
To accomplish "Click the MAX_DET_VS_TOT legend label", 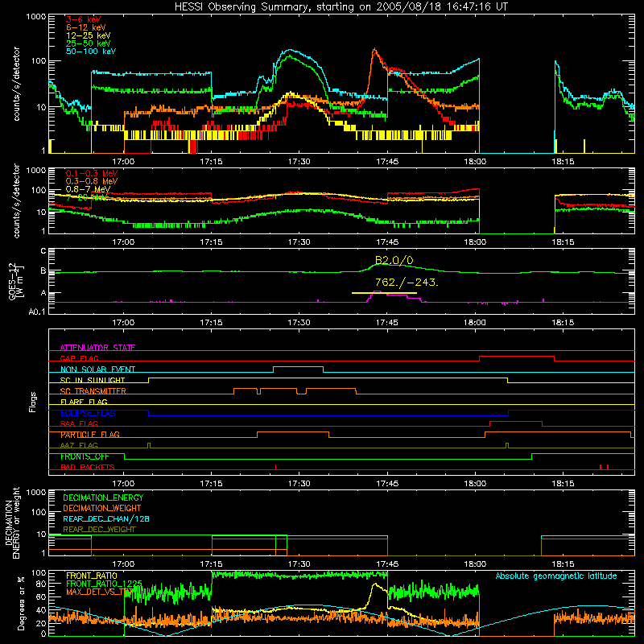I will 100,592.
